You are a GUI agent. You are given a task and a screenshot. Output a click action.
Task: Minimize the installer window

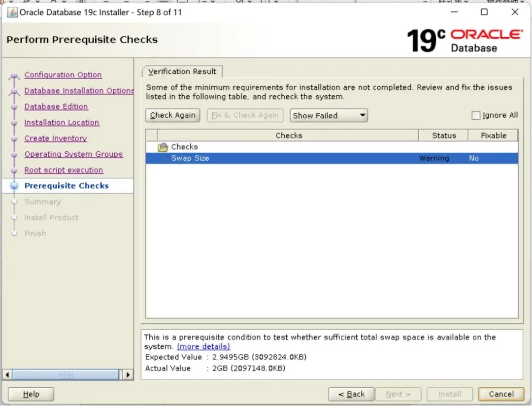[454, 12]
